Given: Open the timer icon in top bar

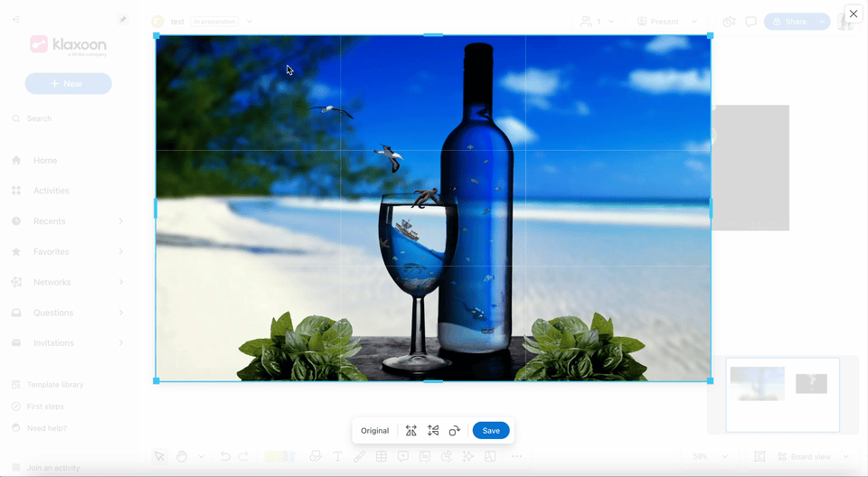Looking at the screenshot, I should coord(729,22).
